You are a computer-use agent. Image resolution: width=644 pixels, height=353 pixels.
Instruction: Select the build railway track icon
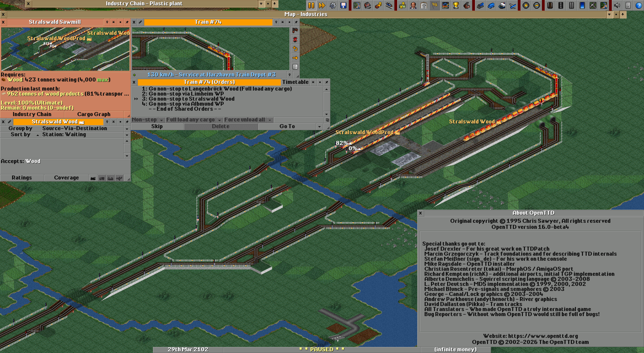(550, 5)
